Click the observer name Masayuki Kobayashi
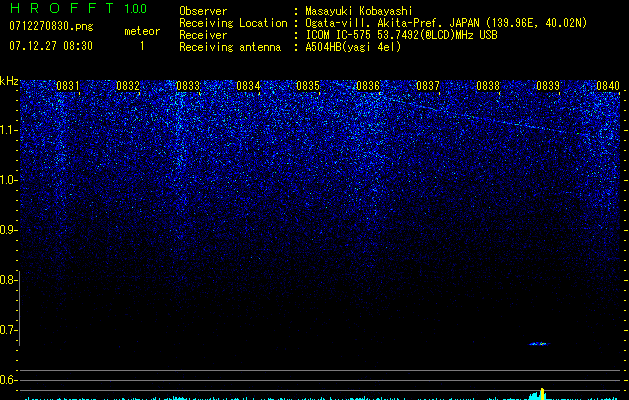Image resolution: width=629 pixels, height=400 pixels. 359,11
